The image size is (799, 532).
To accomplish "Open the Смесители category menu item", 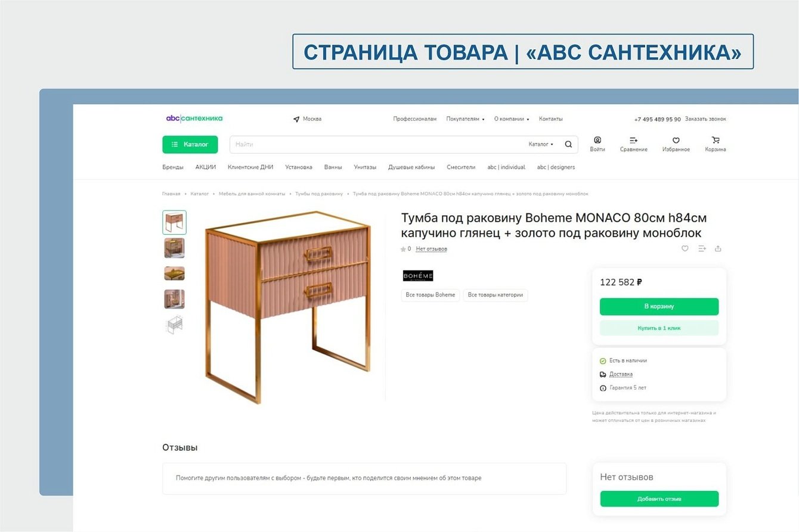I will click(x=461, y=167).
